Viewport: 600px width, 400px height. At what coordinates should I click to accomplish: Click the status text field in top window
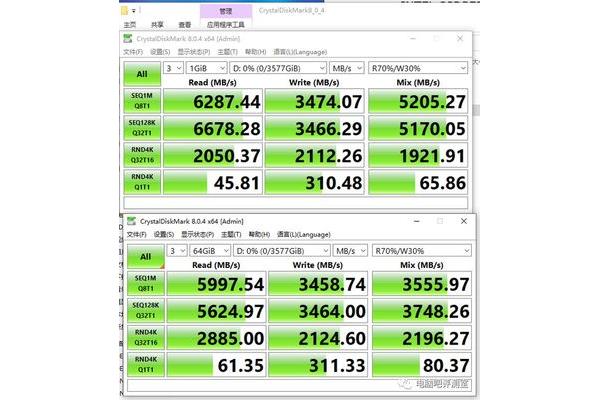pos(295,202)
